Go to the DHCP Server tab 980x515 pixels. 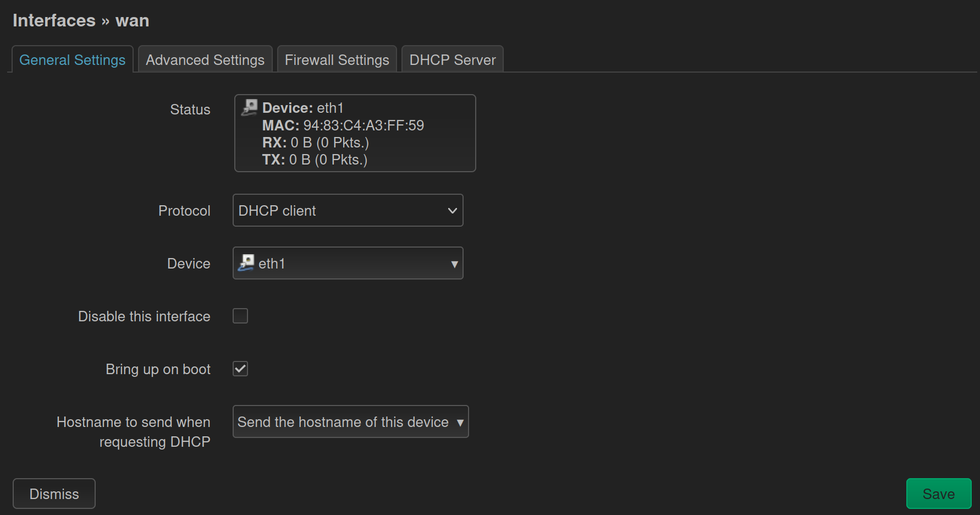point(452,60)
